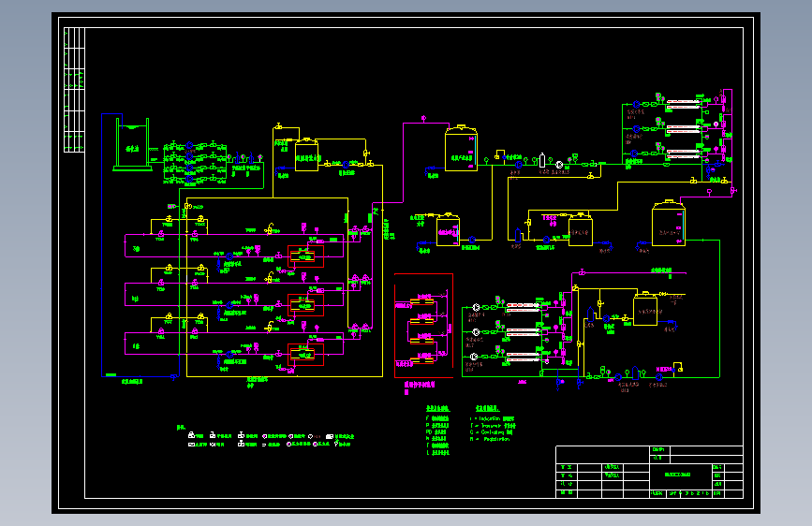Click the bottom membrane module in the upper-right group
This screenshot has width=812, height=526.
click(684, 153)
